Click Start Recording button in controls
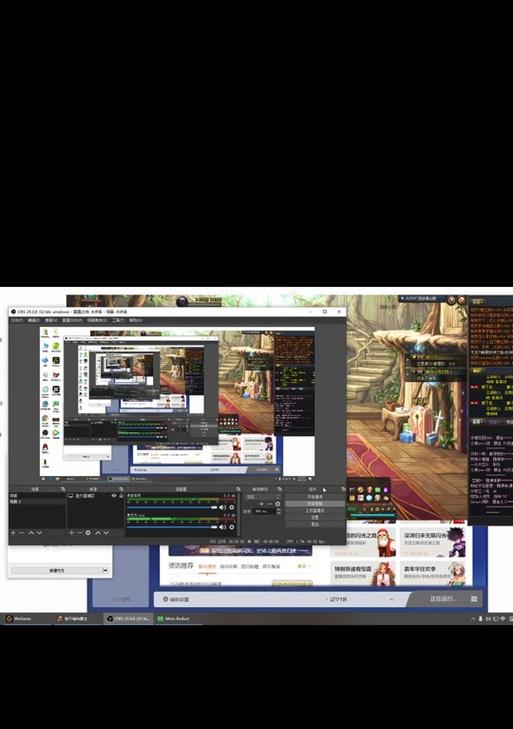This screenshot has height=729, width=513. (x=315, y=504)
